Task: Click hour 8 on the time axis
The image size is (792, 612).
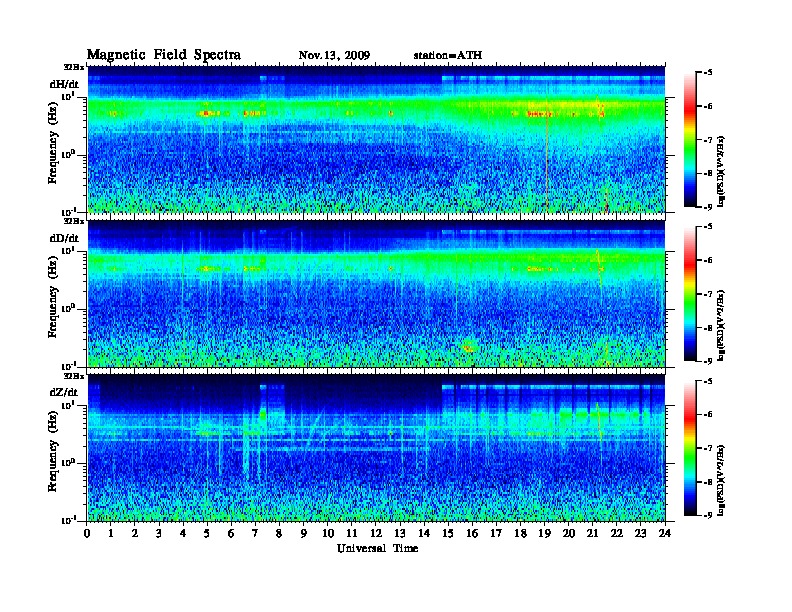Action: pyautogui.click(x=279, y=534)
